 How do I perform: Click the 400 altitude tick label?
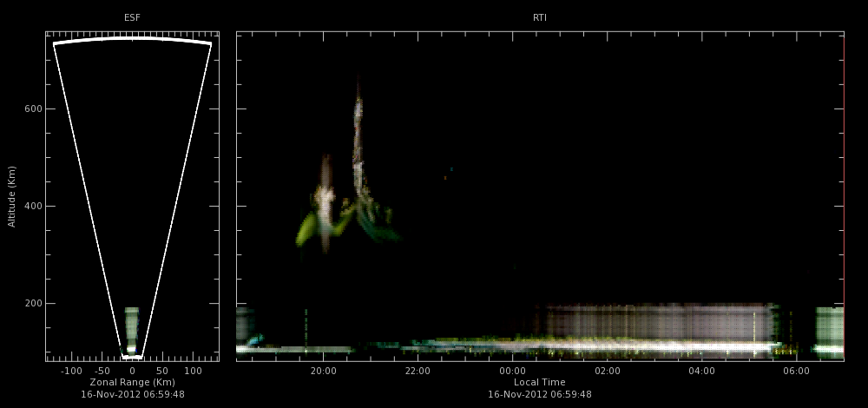pos(31,207)
